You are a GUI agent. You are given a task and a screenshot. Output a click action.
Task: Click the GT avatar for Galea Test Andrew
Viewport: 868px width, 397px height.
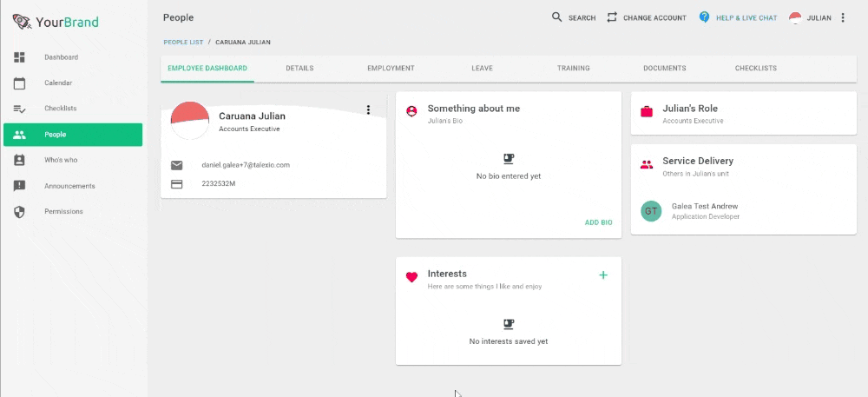click(651, 211)
